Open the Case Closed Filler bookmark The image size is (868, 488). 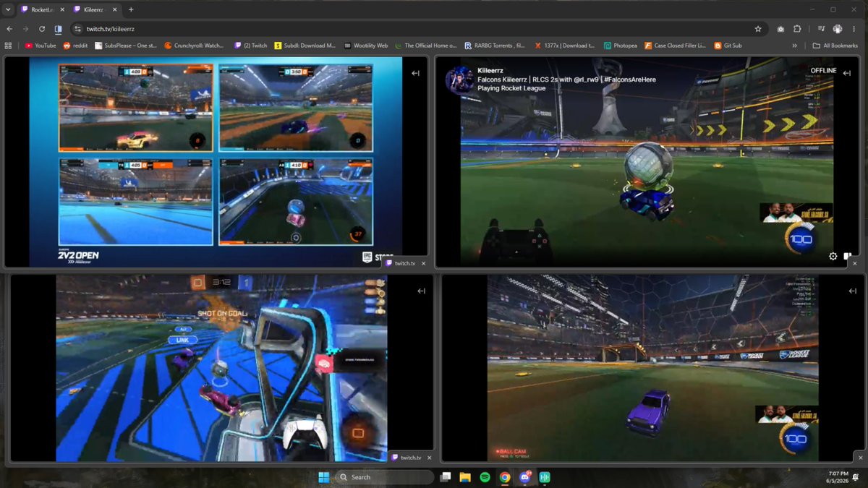pyautogui.click(x=676, y=46)
